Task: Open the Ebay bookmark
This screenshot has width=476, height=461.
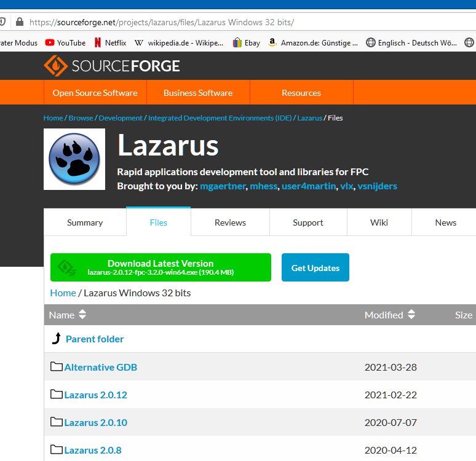Action: 247,43
